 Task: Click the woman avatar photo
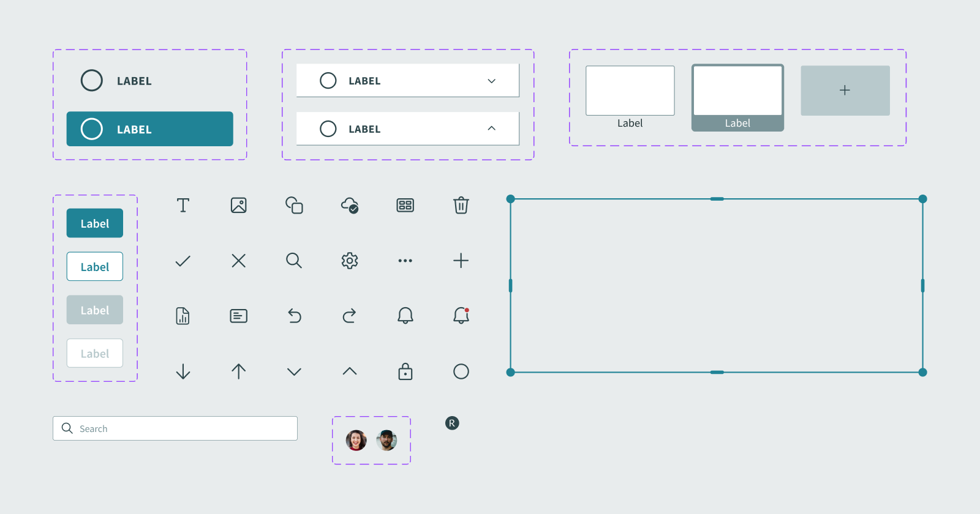coord(356,440)
